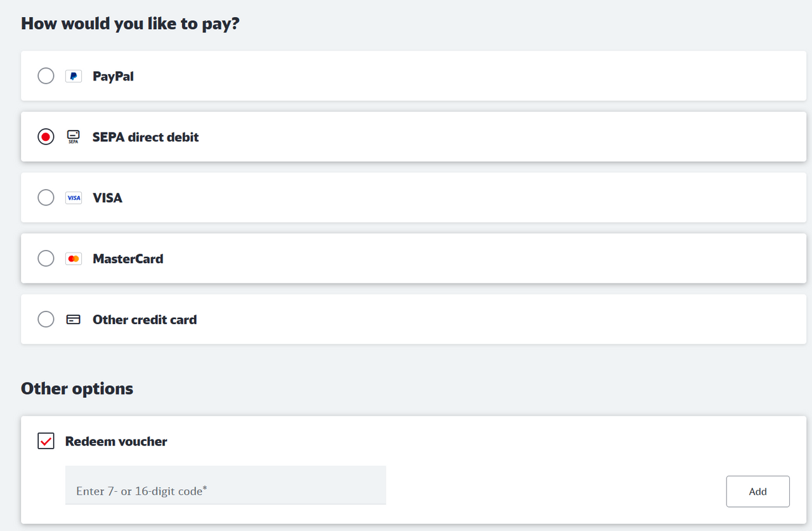Click the SEPA direct debit icon

[x=74, y=137]
